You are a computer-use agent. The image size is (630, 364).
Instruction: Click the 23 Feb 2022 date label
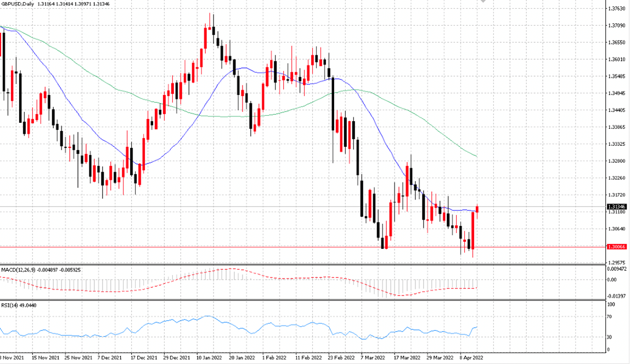pos(341,357)
